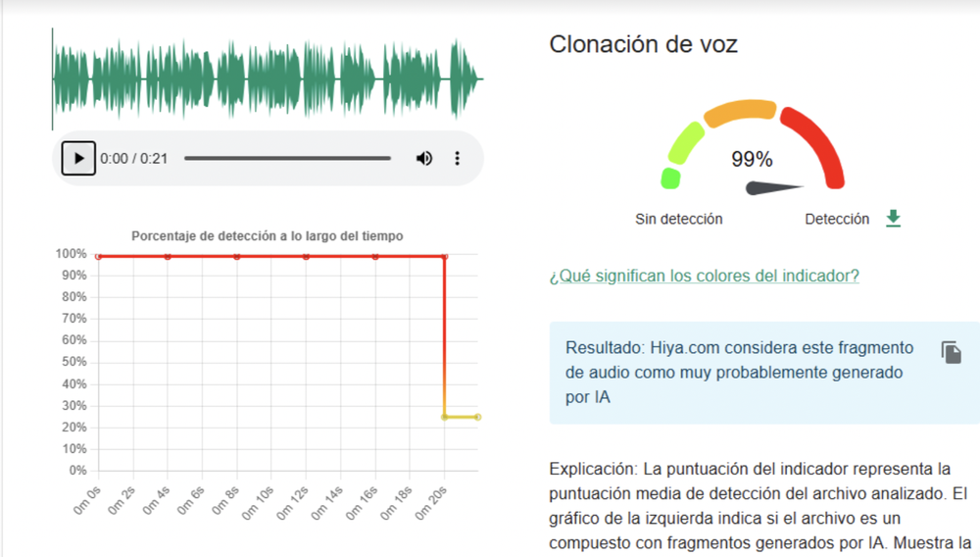Viewport: 980px width, 557px height.
Task: Click the Clonación de voz heading
Action: pyautogui.click(x=643, y=44)
